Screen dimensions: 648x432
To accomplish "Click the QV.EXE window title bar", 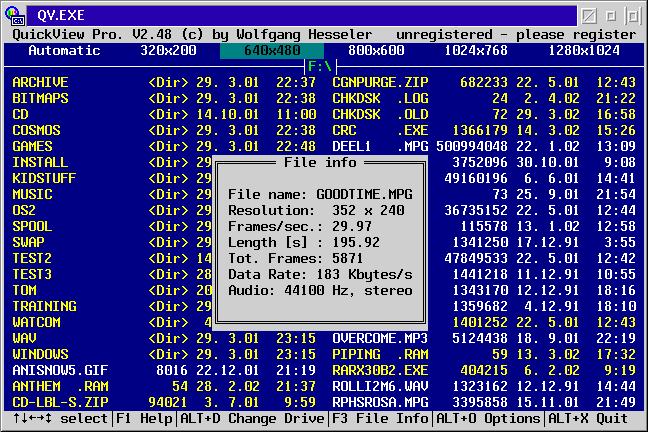I will [x=302, y=15].
